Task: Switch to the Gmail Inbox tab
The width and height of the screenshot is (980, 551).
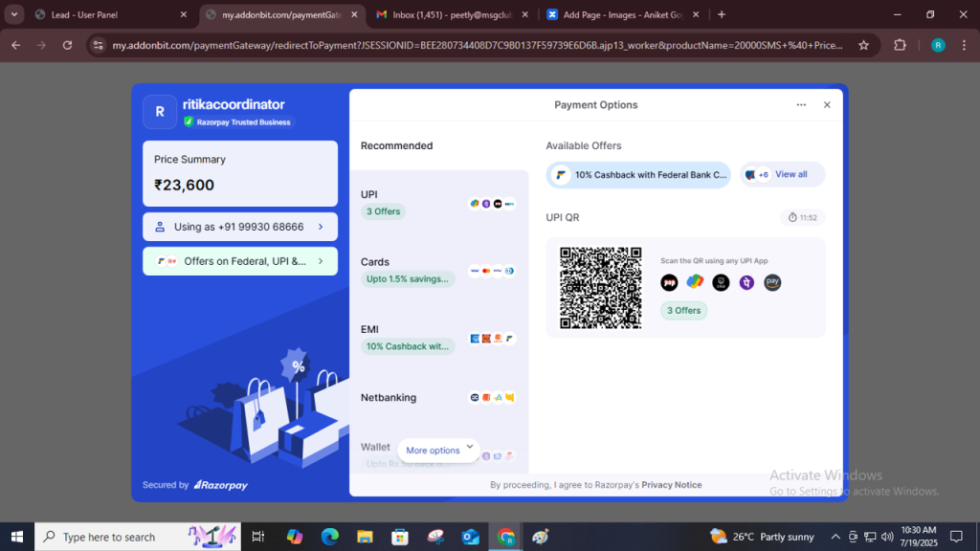Action: click(453, 14)
